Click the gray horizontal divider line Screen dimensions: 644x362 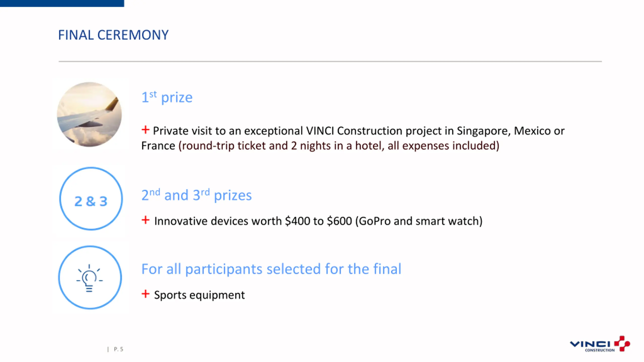pos(330,61)
